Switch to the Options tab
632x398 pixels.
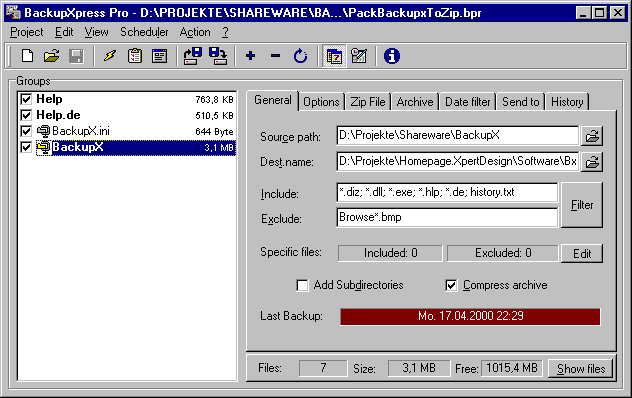(x=321, y=102)
